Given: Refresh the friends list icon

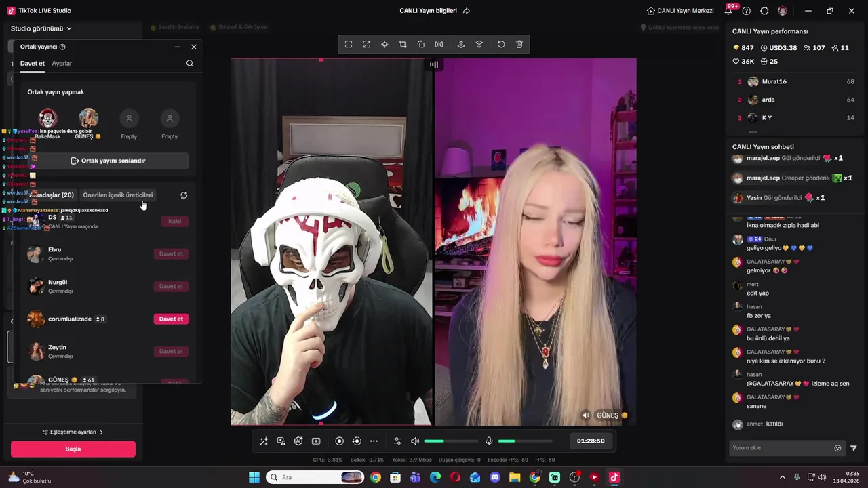Looking at the screenshot, I should tap(184, 195).
